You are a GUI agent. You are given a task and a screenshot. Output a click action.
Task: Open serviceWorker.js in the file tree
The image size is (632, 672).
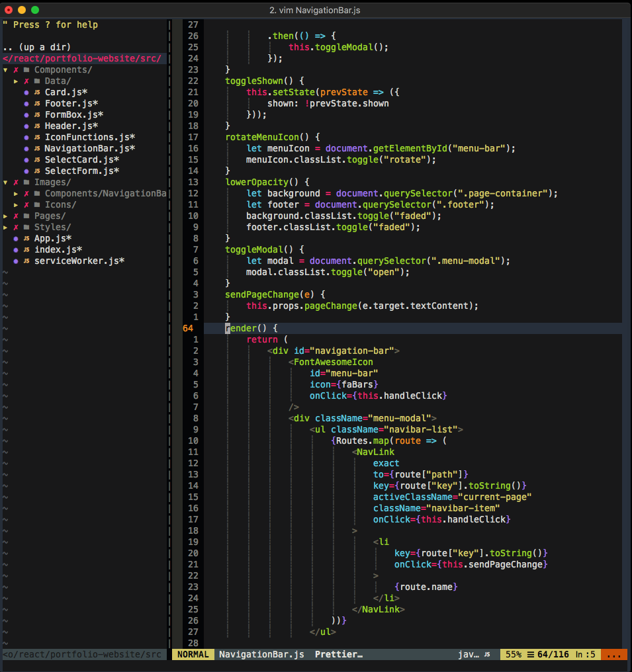79,261
